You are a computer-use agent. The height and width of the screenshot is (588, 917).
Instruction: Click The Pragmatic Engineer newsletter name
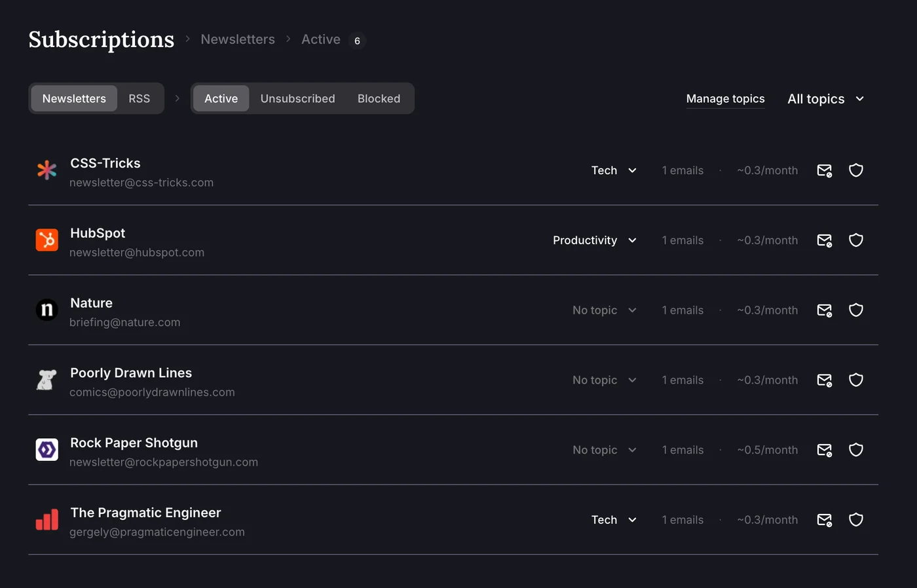click(x=145, y=513)
